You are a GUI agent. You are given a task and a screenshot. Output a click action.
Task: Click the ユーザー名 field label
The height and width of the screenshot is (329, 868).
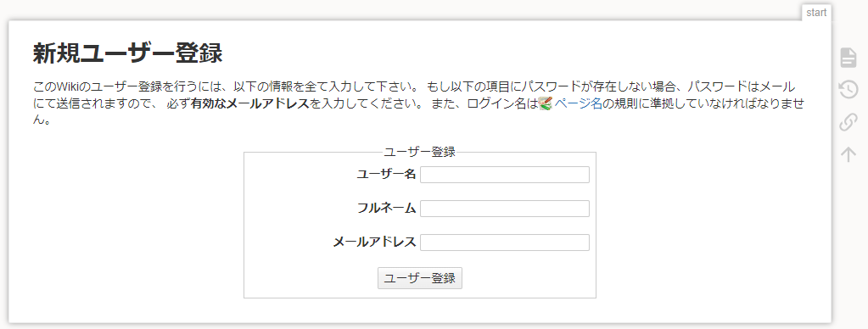pos(386,174)
